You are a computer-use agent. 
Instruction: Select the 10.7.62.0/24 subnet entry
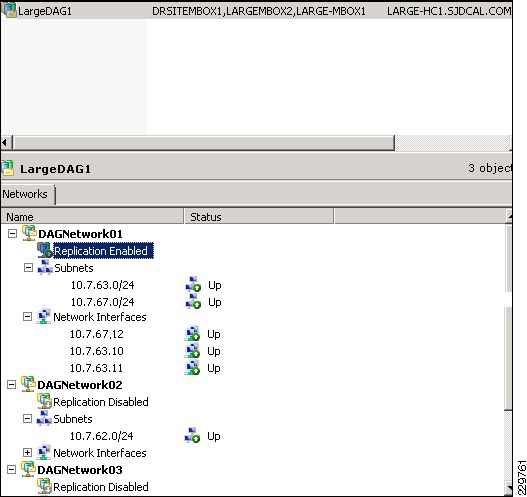tap(102, 436)
